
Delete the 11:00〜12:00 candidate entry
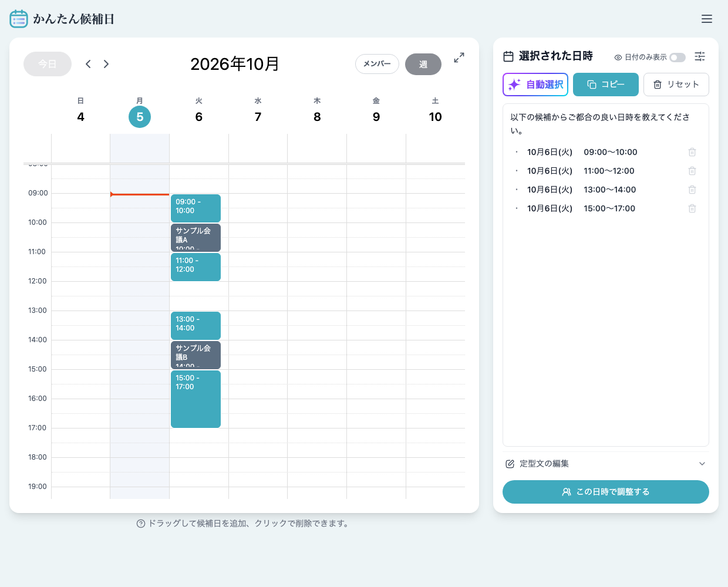click(692, 171)
